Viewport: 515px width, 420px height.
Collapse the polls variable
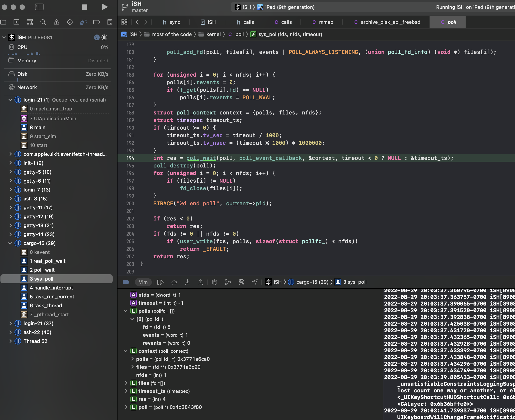click(126, 311)
